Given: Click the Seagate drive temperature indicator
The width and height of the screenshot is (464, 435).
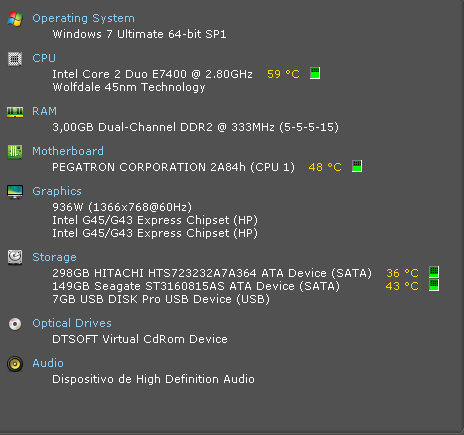Looking at the screenshot, I should 434,285.
